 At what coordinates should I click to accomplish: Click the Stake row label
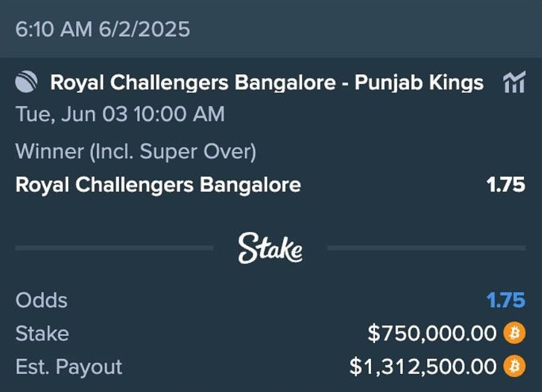[x=42, y=333]
